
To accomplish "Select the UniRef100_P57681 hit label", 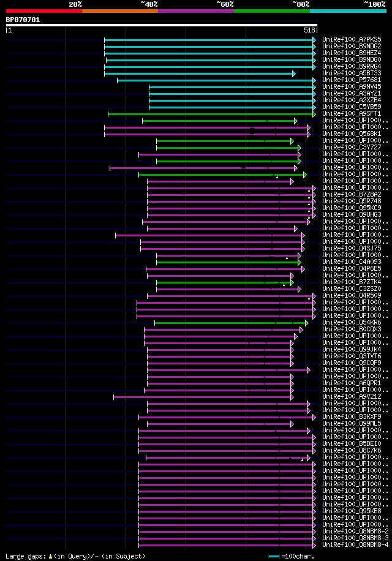I will point(352,80).
